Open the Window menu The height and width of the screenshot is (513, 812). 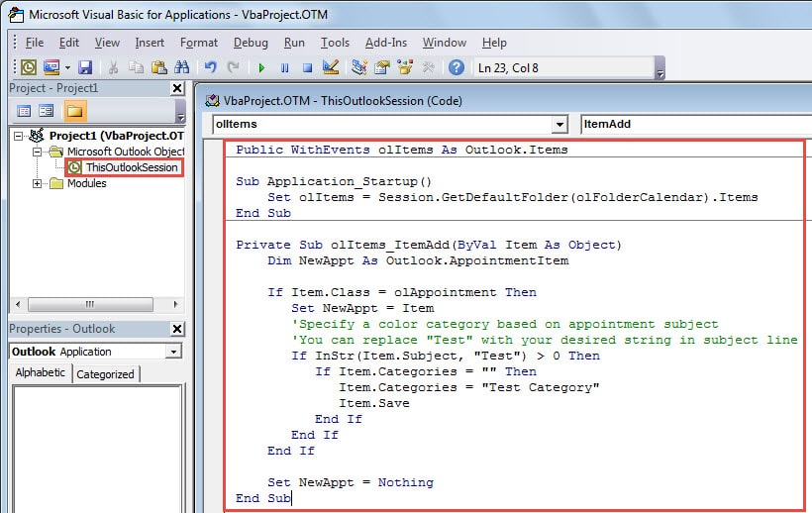(x=445, y=43)
